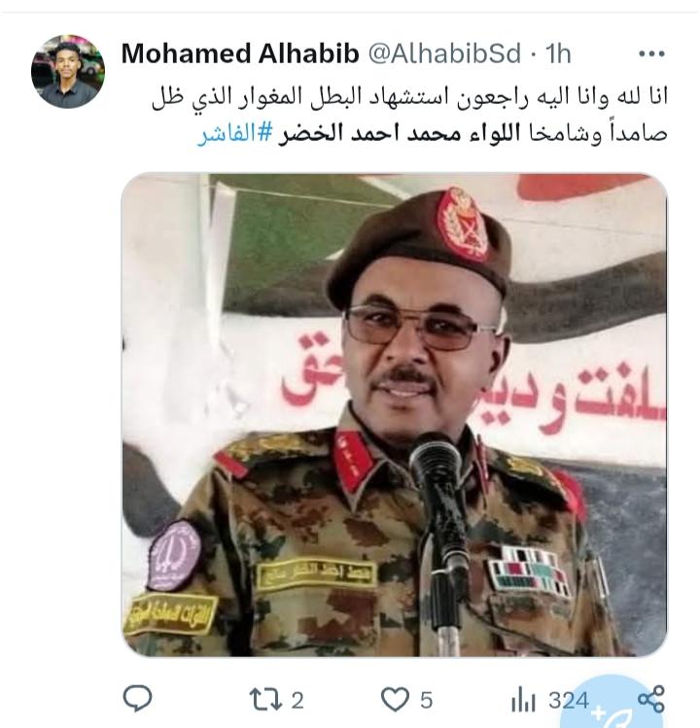This screenshot has height=728, width=700.
Task: Open the attached photo of the officer
Action: [x=395, y=415]
